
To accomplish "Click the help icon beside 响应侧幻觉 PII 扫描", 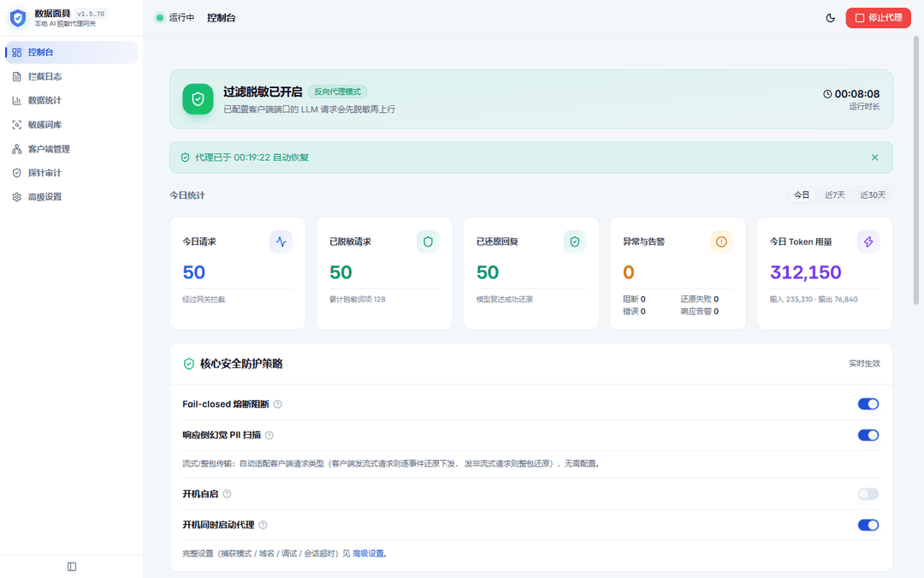I will (x=269, y=435).
